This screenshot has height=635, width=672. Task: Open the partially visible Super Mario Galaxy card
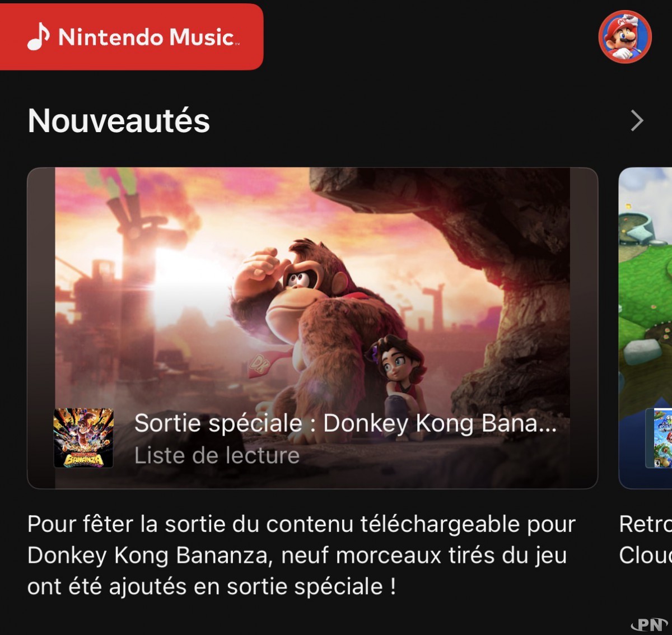point(645,328)
